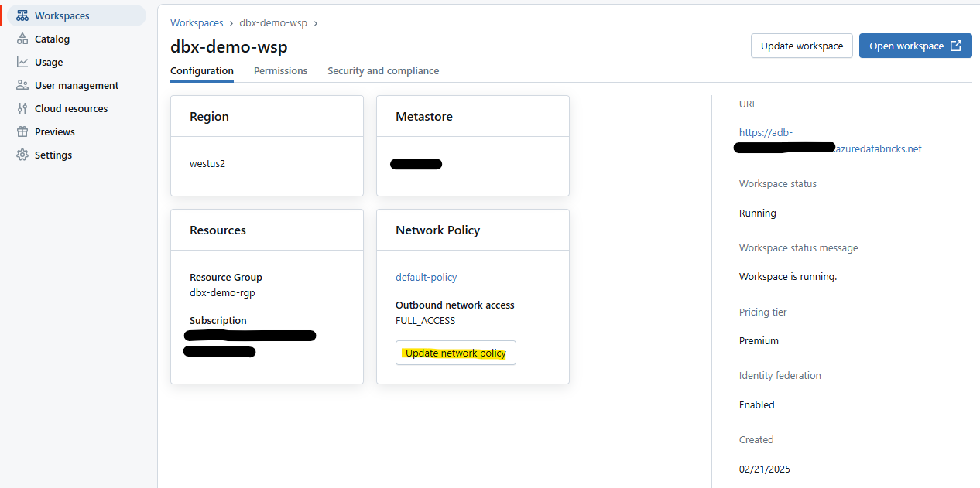
Task: Click the external-link icon on Open workspace
Action: [x=955, y=46]
